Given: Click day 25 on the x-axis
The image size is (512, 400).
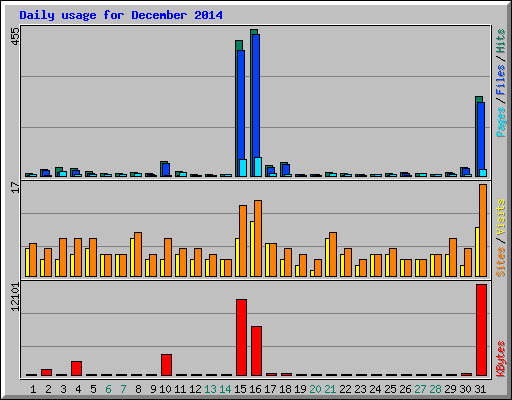Looking at the screenshot, I should [x=390, y=389].
